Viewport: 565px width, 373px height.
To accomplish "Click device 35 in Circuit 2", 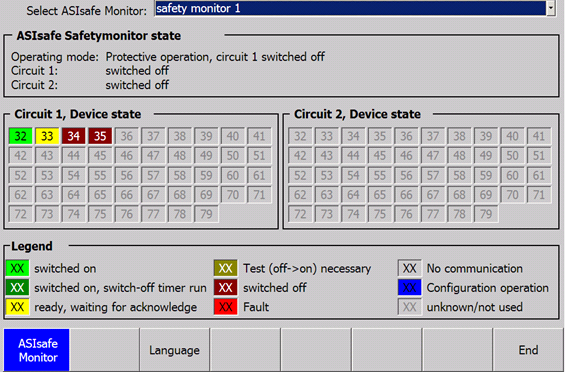I will coord(380,136).
